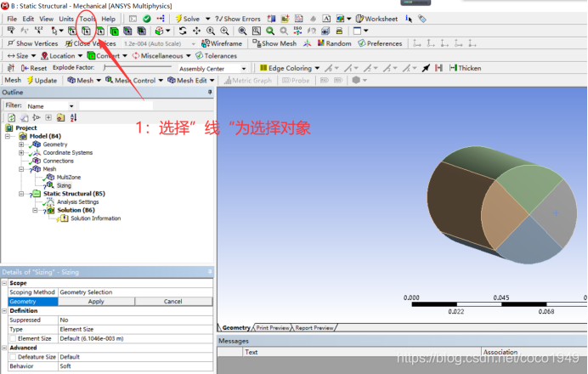Click the Zoom to Fit icon
The image size is (588, 374).
coord(242,31)
